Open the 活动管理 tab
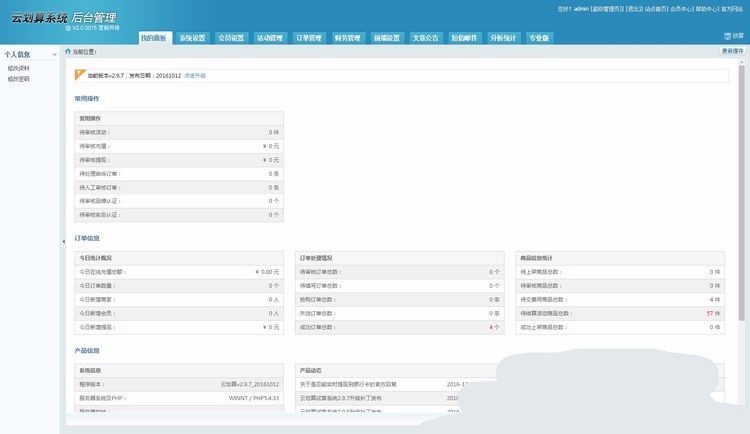Image resolution: width=750 pixels, height=434 pixels. (270, 38)
